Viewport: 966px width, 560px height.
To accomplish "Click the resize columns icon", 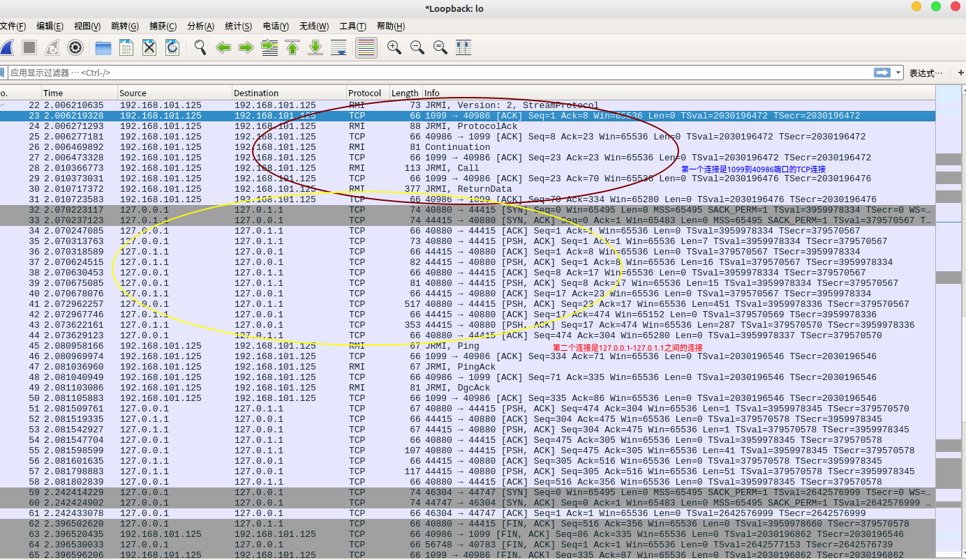I will point(463,47).
